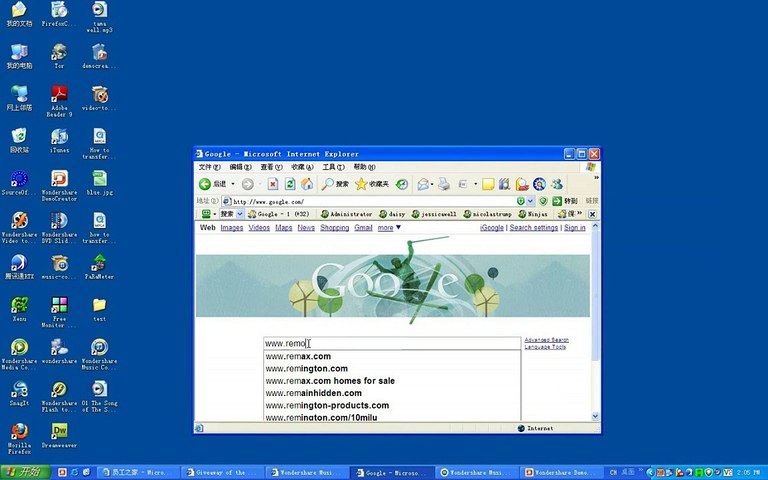
Task: Open the Back button history dropdown
Action: click(x=233, y=184)
